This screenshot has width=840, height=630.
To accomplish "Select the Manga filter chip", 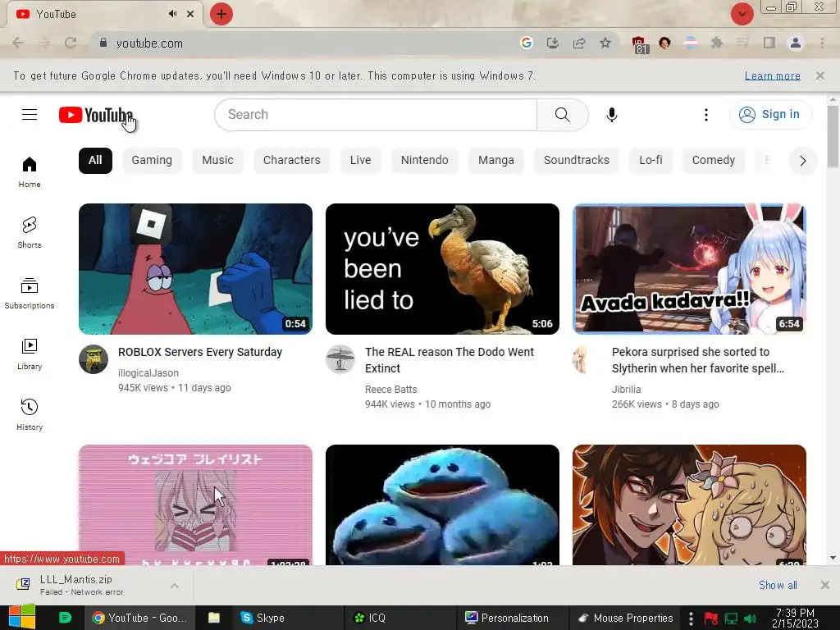I will tap(495, 160).
